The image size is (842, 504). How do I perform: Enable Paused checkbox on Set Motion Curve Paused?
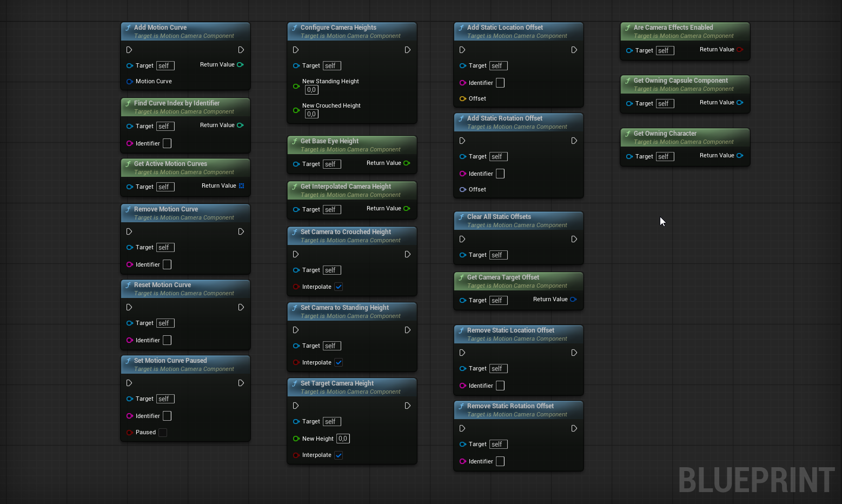[163, 433]
